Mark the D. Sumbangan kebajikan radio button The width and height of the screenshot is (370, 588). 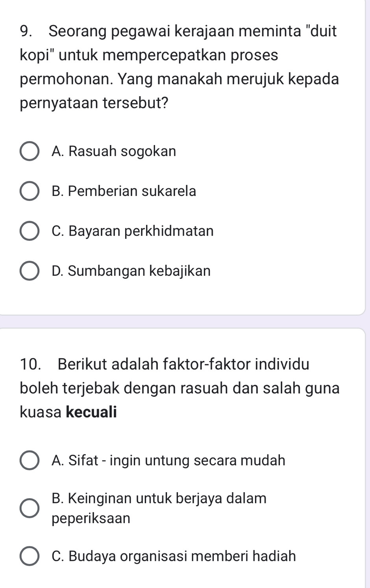[x=29, y=271]
